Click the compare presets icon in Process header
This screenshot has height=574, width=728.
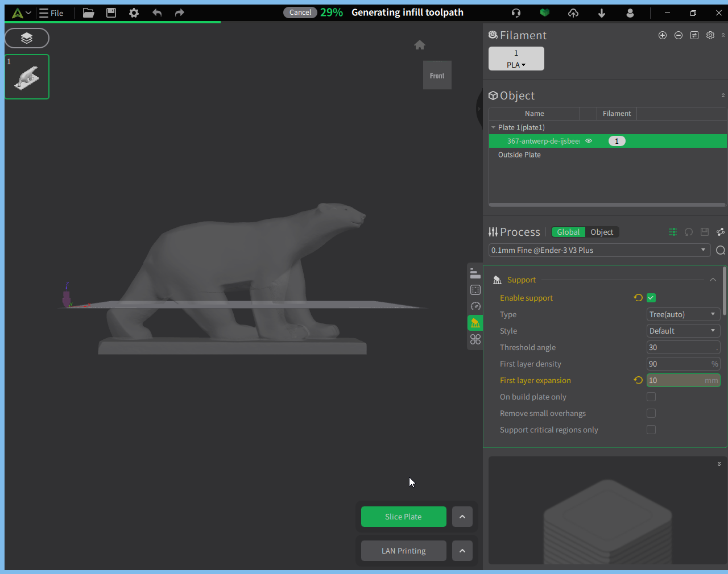click(x=673, y=232)
